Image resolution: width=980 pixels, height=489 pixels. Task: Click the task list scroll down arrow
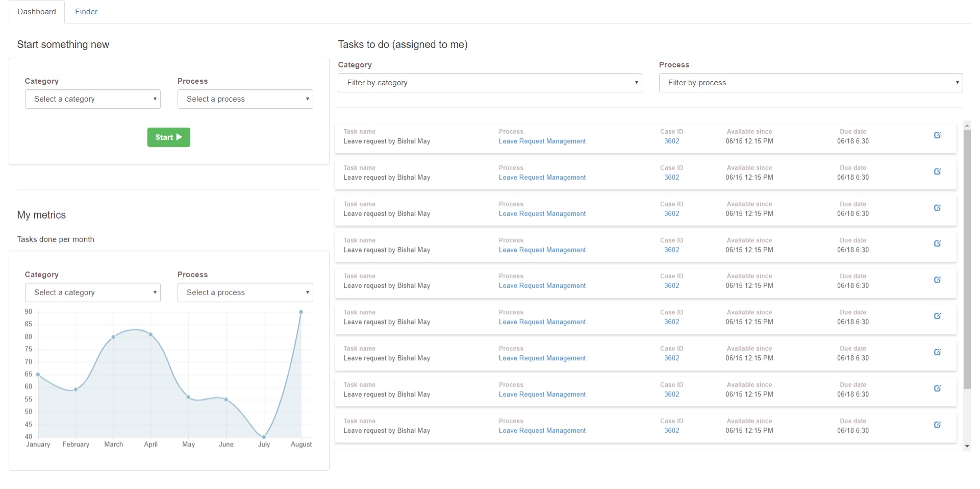tap(967, 446)
